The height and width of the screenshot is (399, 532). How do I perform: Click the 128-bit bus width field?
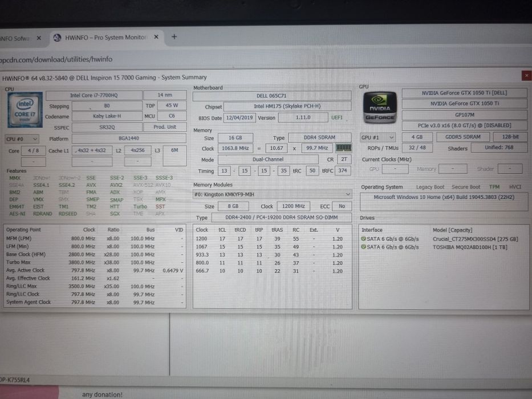(510, 137)
